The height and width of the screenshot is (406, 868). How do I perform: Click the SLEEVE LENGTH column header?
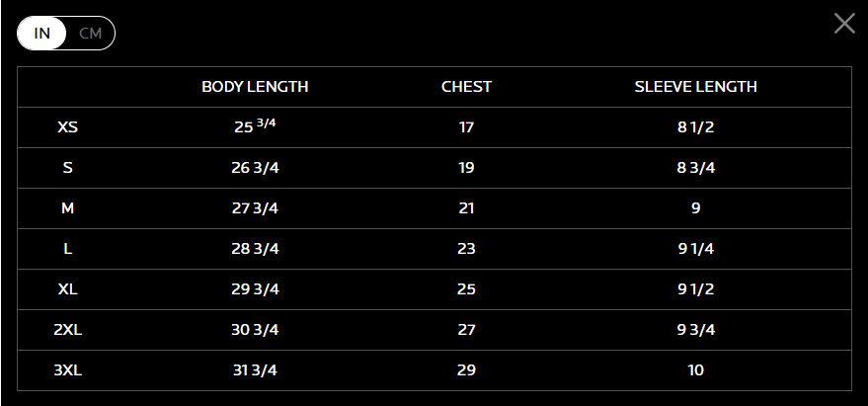point(695,87)
